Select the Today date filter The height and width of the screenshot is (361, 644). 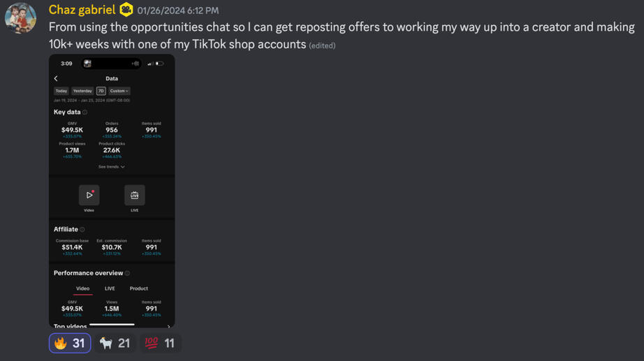pyautogui.click(x=61, y=91)
